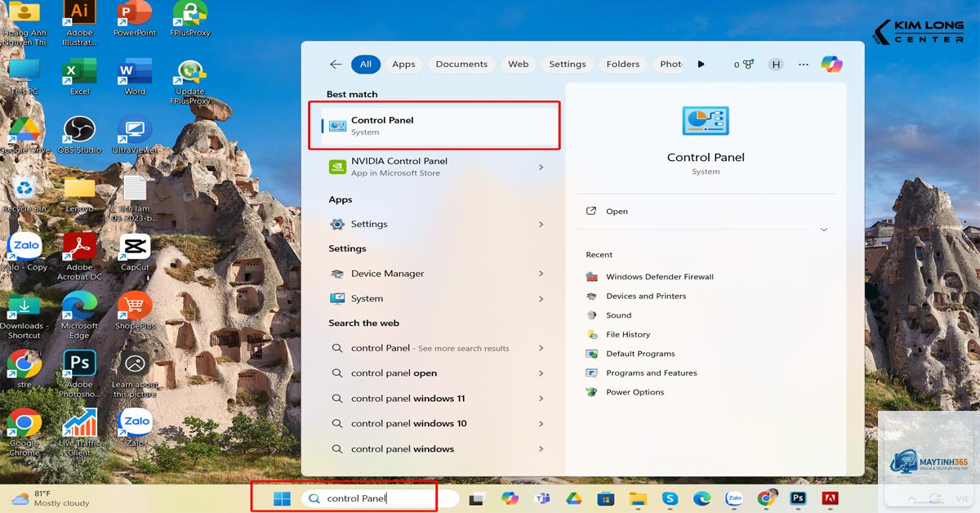Search web for 'control panel windows'

click(438, 448)
